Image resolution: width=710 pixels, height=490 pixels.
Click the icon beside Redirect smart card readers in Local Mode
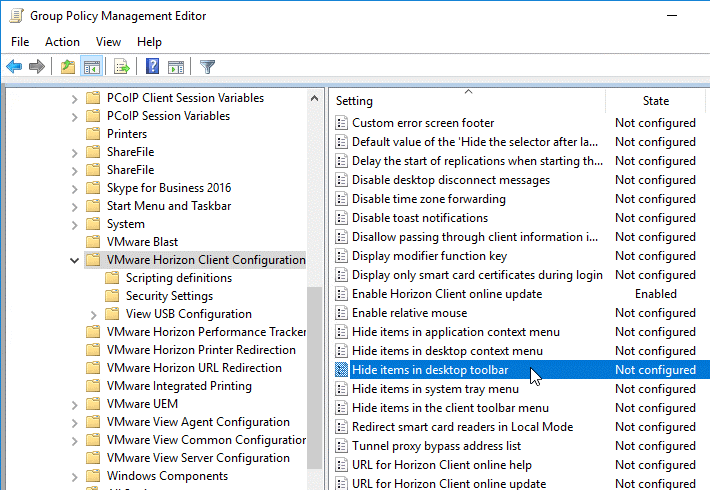341,427
